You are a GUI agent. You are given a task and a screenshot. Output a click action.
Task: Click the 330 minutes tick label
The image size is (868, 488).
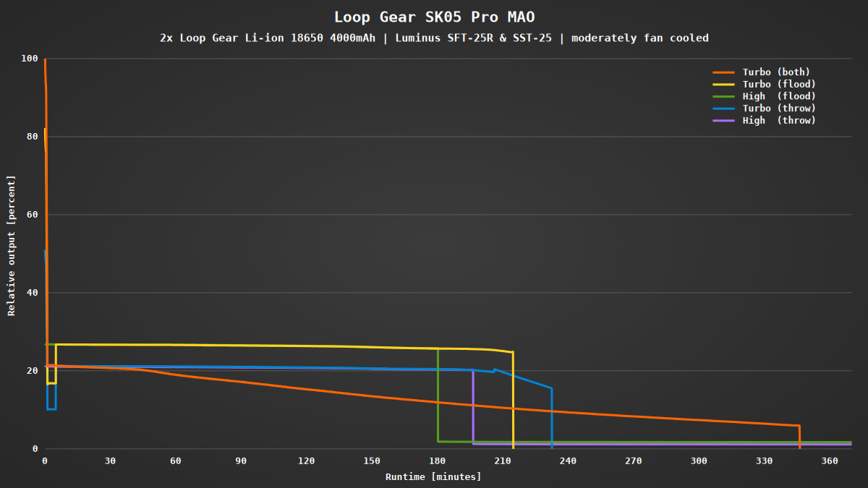point(765,461)
